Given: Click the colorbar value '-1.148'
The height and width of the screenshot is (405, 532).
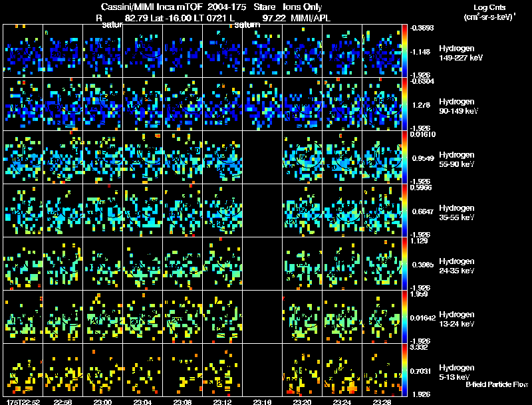Looking at the screenshot, I should pos(421,52).
